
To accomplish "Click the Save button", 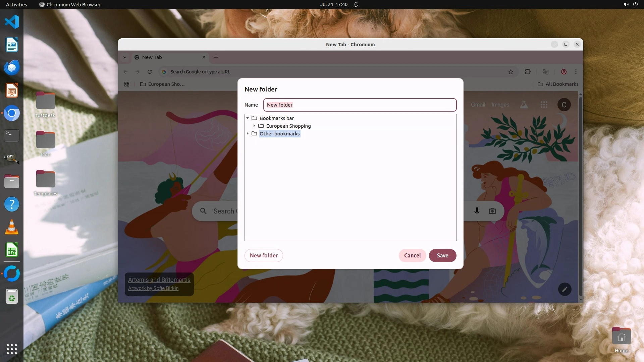I will pyautogui.click(x=442, y=255).
